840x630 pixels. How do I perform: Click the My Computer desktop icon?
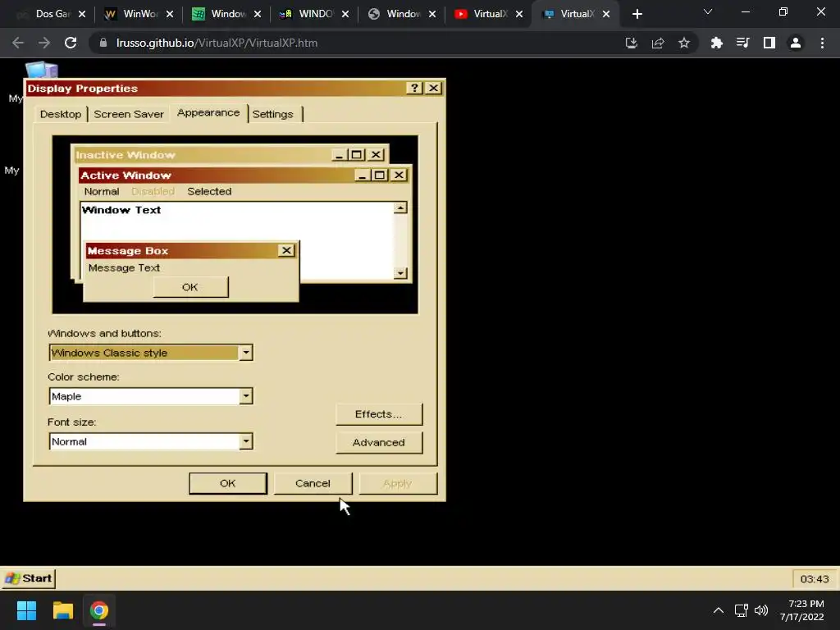(41, 71)
